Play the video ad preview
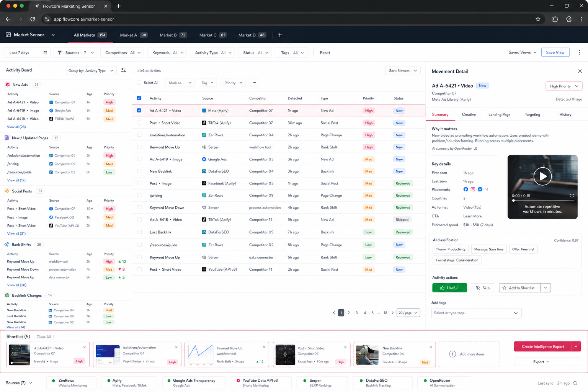Screen dimensions: 588x392 [x=542, y=176]
